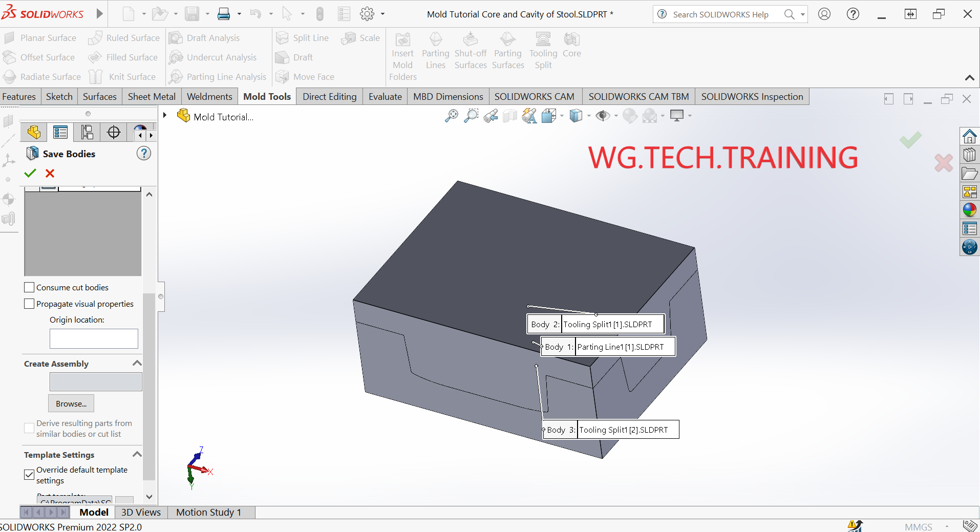Open the Design Library task pane
The height and width of the screenshot is (532, 980).
[969, 155]
